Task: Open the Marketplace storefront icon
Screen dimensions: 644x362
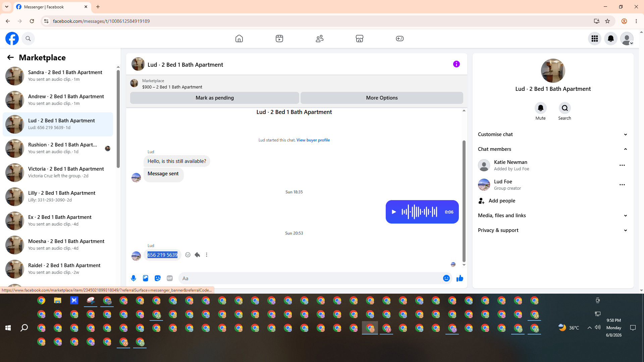Action: click(360, 39)
